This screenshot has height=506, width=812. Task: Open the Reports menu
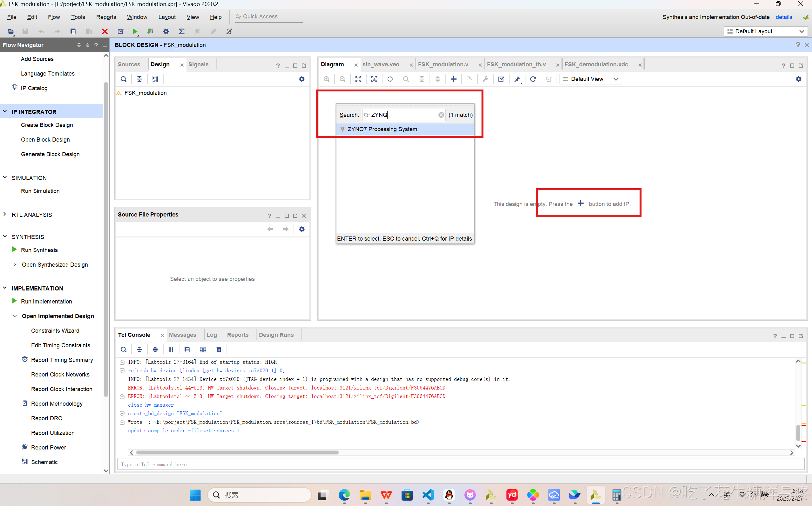coord(106,17)
